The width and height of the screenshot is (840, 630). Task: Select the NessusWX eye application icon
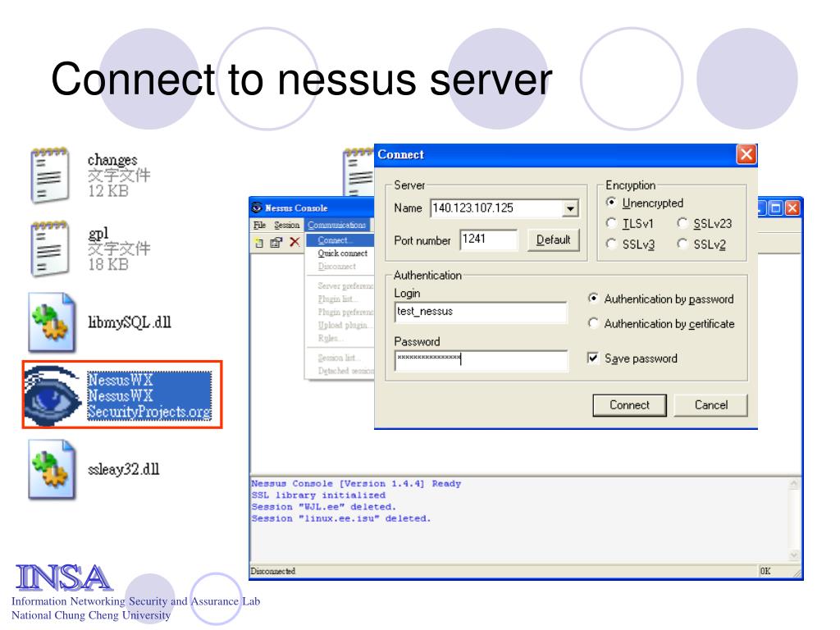[x=52, y=396]
